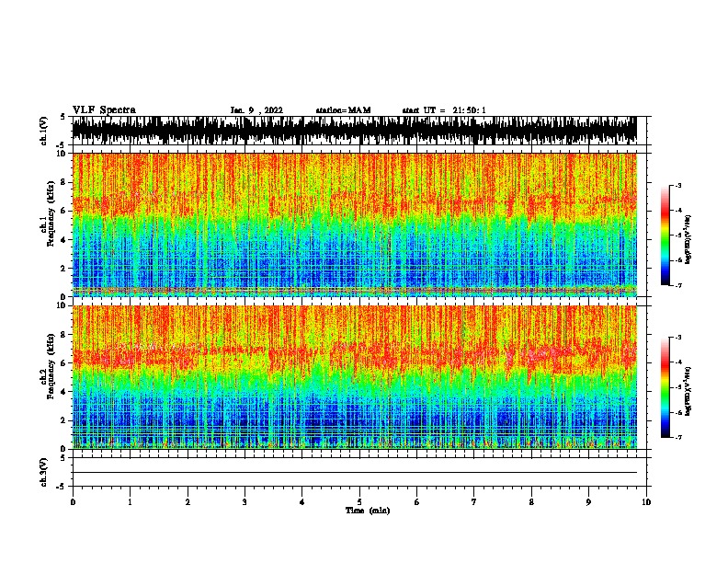Viewport: 728px width, 563px height.
Task: Click time axis tick label "7"
Action: click(x=474, y=502)
